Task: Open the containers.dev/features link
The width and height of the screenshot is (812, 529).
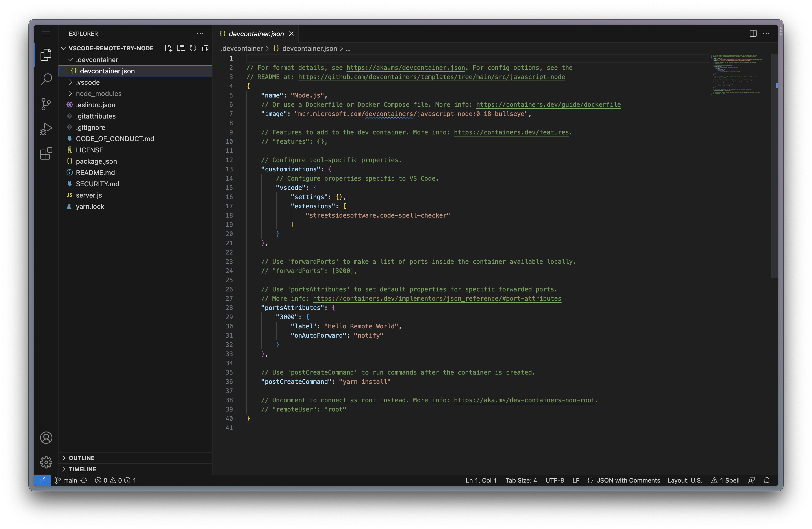Action: (511, 132)
